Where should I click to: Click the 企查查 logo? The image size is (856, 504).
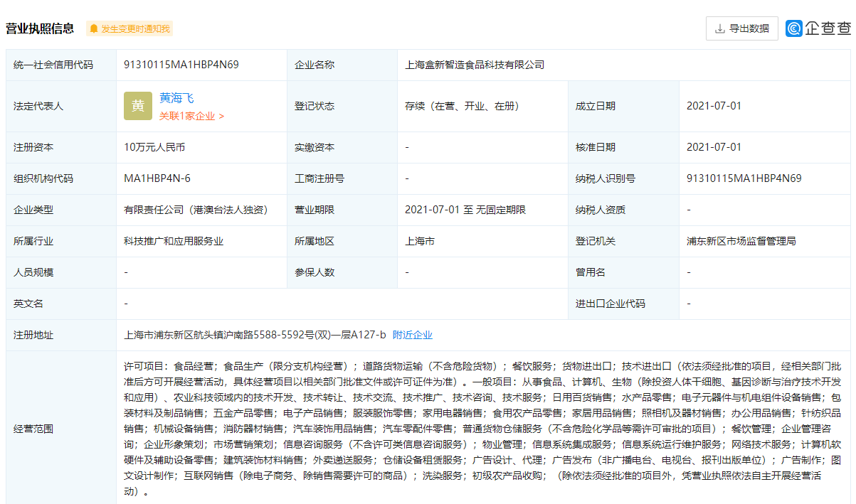coord(818,28)
